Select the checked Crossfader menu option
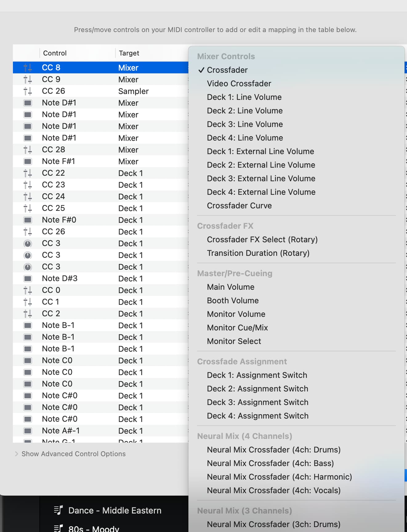 click(x=227, y=70)
